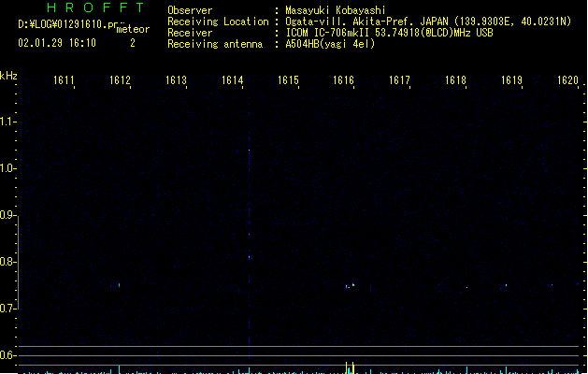Select observer name Masayuki Kobayashi

(x=336, y=10)
